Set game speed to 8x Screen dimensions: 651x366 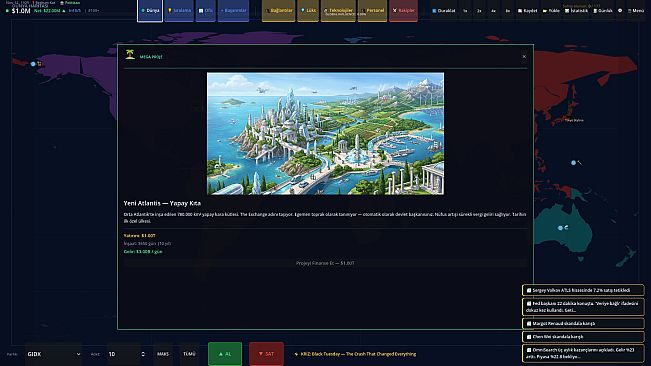point(507,11)
